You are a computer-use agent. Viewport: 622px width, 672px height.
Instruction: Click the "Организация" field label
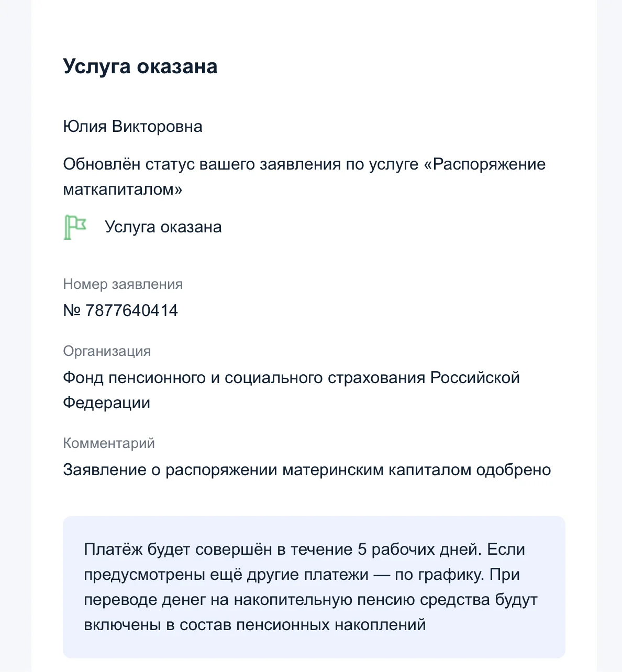click(107, 351)
